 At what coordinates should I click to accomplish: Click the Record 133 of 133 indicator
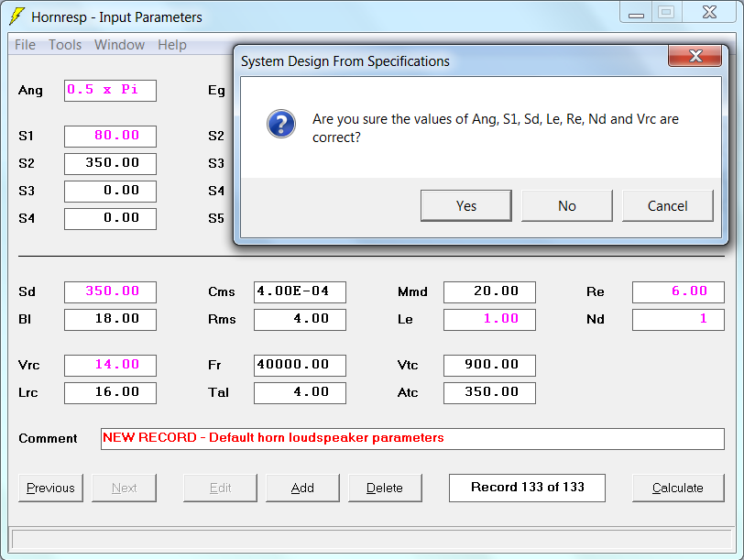[527, 488]
